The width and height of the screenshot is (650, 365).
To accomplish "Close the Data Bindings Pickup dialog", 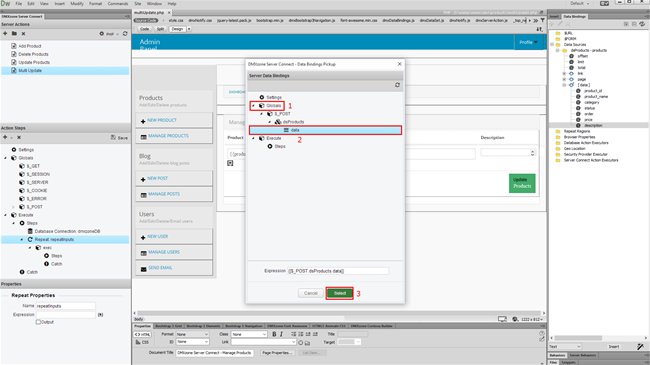I will point(399,64).
